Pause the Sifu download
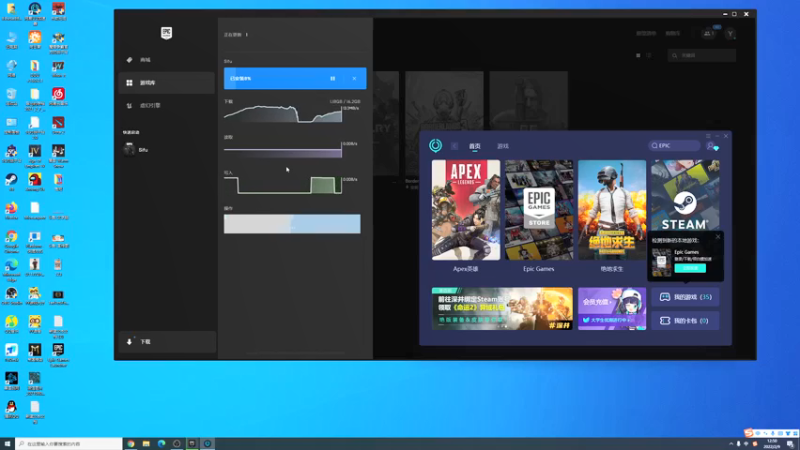The height and width of the screenshot is (450, 800). coord(333,79)
